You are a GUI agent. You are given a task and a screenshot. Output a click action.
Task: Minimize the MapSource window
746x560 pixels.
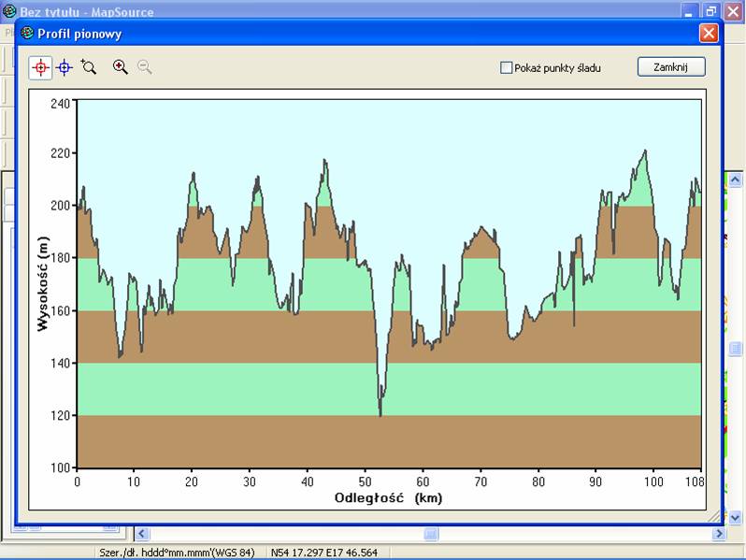pos(689,10)
